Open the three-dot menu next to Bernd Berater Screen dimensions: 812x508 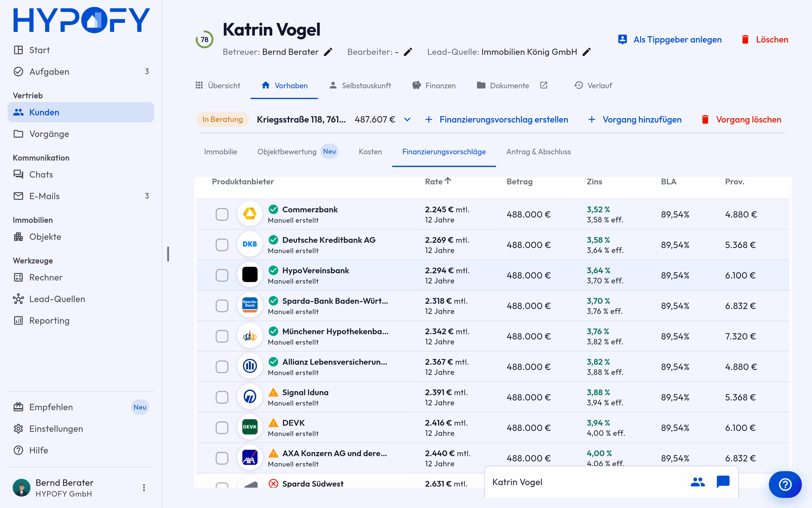[x=144, y=488]
